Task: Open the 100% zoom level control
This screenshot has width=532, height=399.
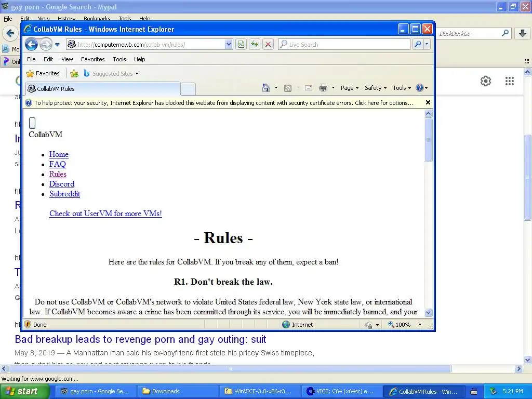Action: [400, 325]
